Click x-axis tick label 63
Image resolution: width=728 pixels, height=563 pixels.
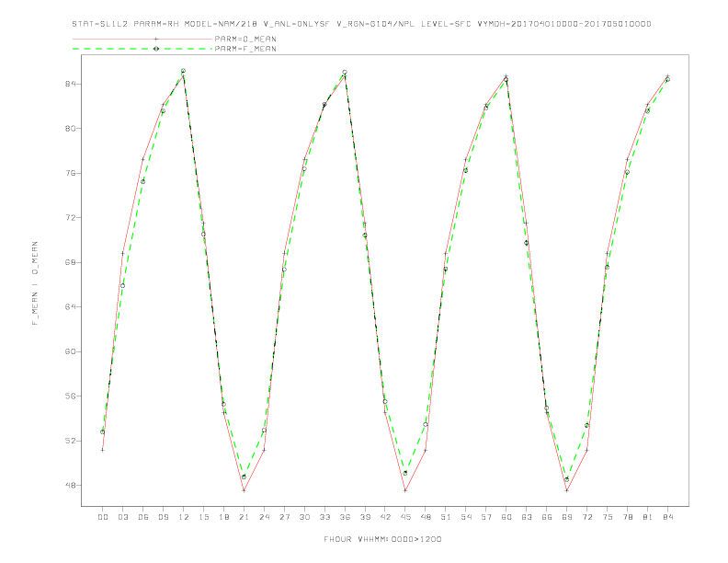(x=527, y=517)
